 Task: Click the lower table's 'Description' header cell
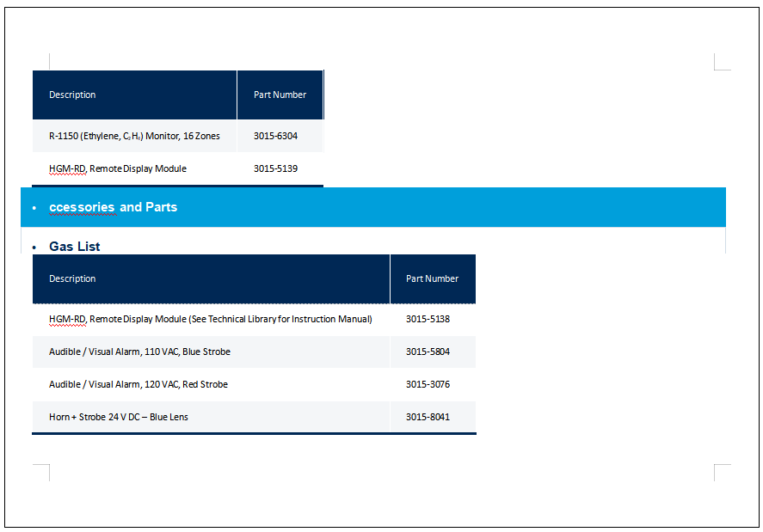pyautogui.click(x=212, y=278)
